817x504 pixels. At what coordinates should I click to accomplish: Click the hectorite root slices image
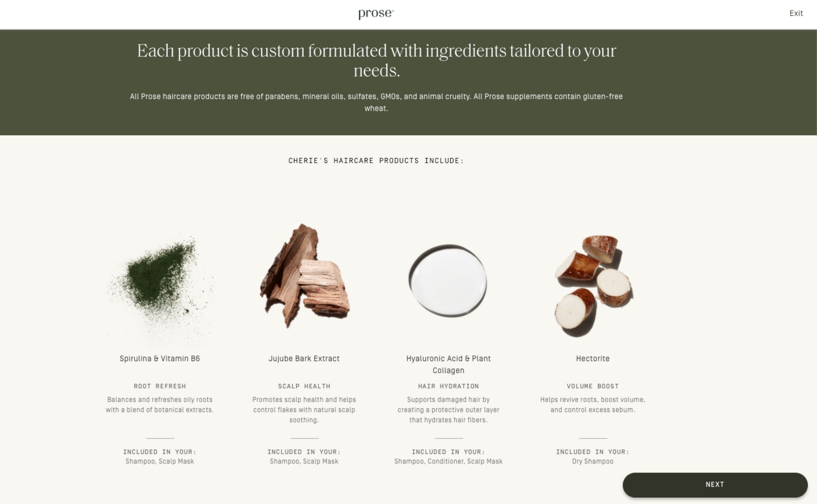tap(593, 286)
